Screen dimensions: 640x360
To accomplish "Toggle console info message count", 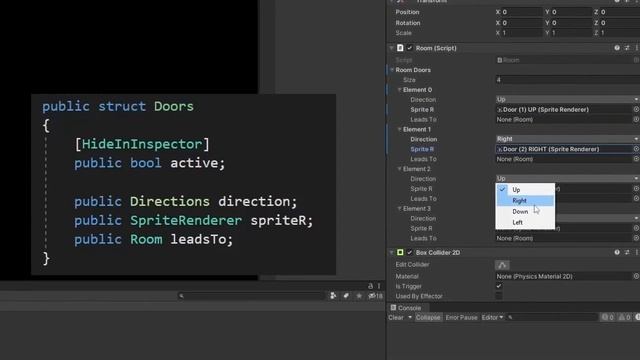I will coord(608,317).
